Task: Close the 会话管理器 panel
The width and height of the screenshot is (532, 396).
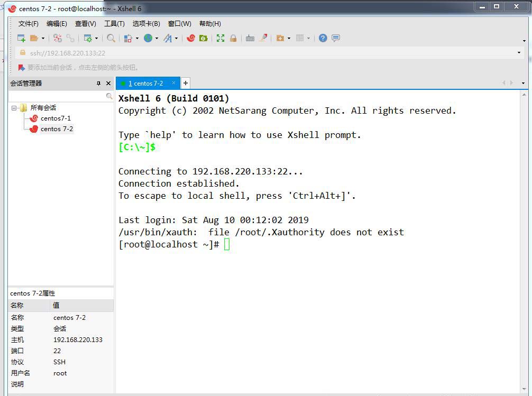Action: (x=108, y=83)
